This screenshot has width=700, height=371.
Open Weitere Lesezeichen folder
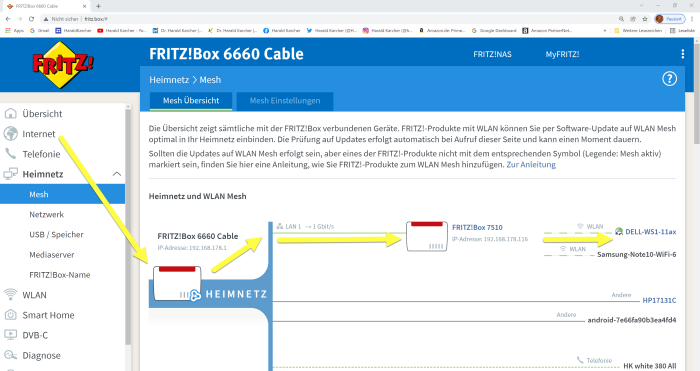coord(638,30)
